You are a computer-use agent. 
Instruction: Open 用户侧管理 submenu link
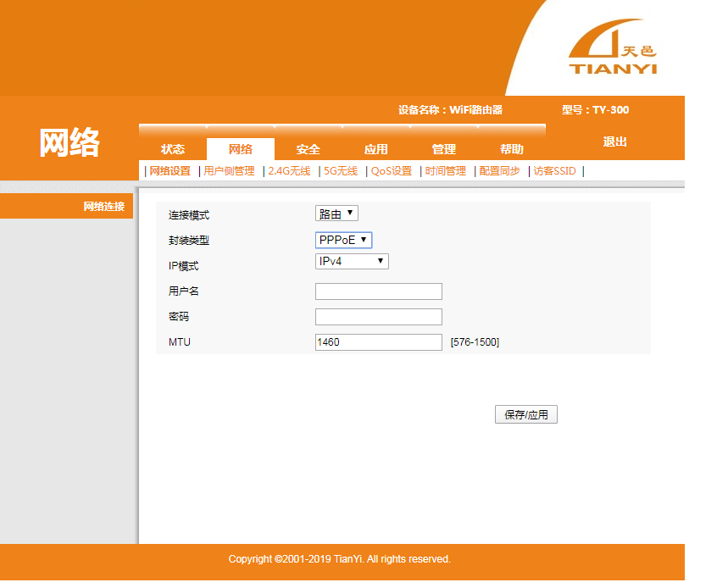pos(229,171)
